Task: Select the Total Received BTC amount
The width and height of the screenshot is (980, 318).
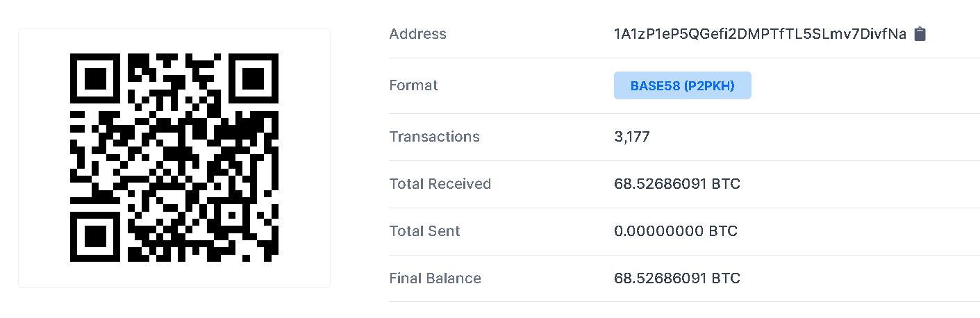Action: [677, 184]
